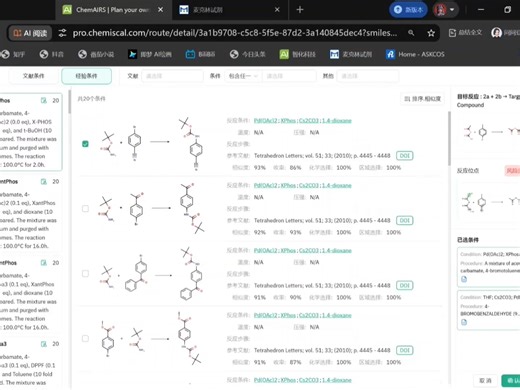The image size is (520, 390).
Task: Open the 智化科技 bookmark
Action: click(298, 54)
